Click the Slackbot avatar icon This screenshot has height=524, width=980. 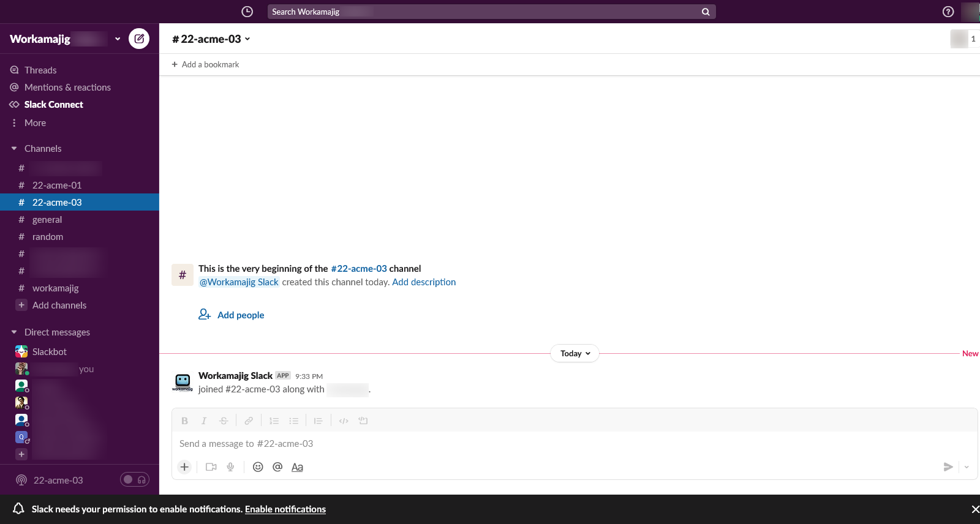tap(21, 351)
